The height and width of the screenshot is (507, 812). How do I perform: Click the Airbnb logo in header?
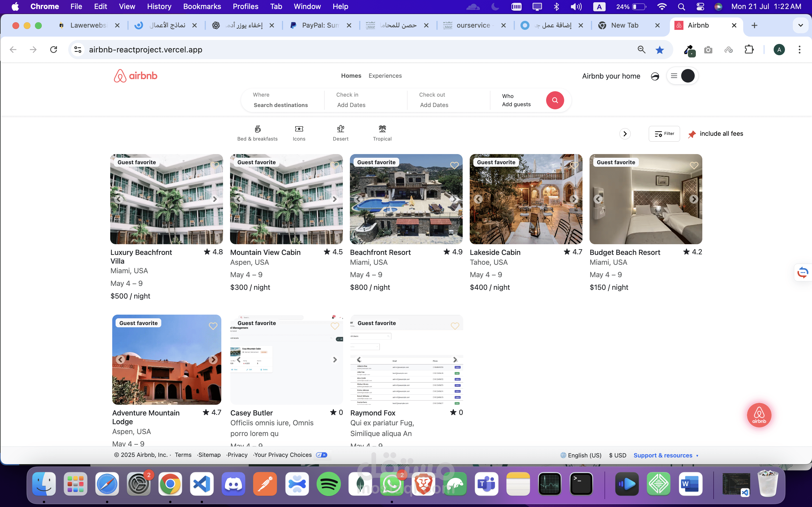[136, 76]
